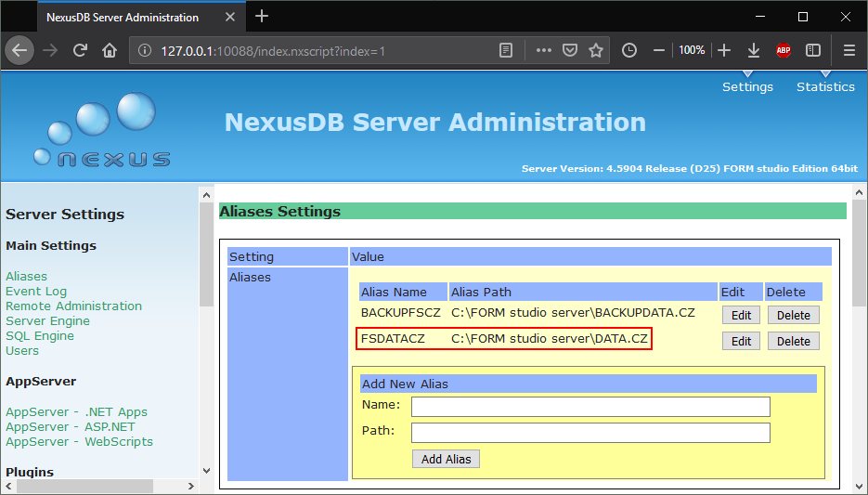Viewport: 868px width, 495px height.
Task: Show site information icon in address bar
Action: click(145, 51)
